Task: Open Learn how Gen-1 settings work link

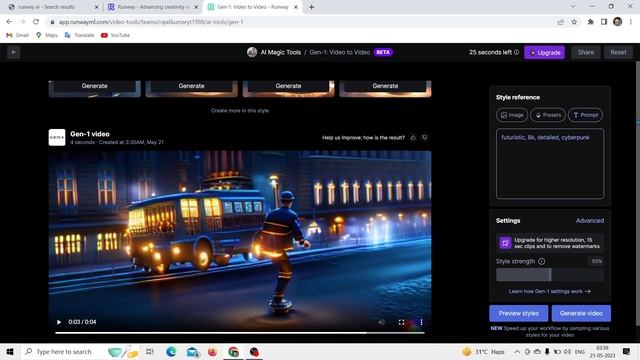Action: pos(550,291)
